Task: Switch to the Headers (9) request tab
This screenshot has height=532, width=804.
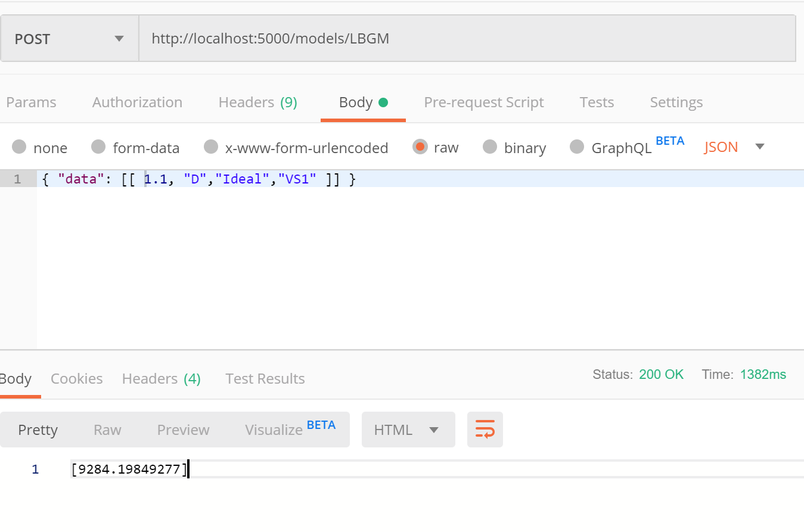Action: [x=257, y=102]
